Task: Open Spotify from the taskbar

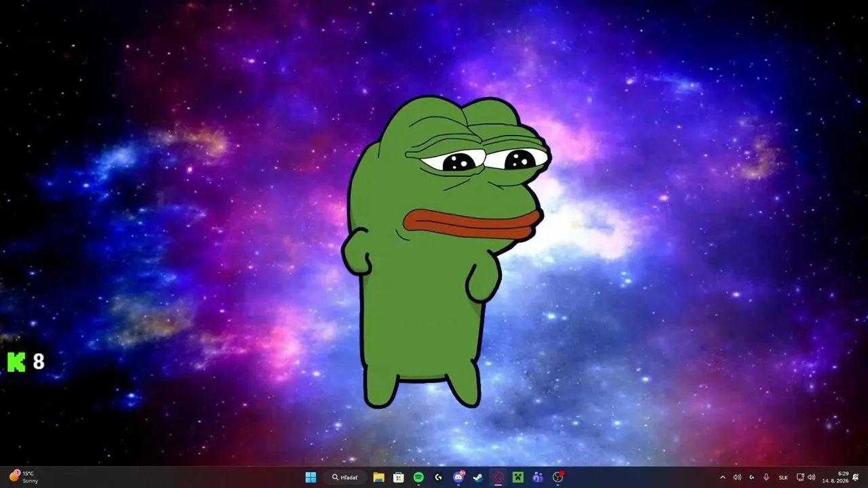Action: pyautogui.click(x=418, y=477)
